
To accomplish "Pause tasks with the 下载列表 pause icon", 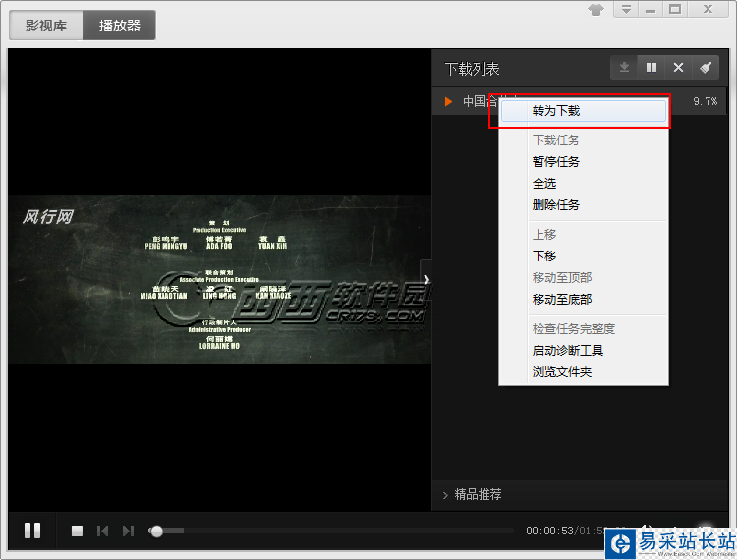I will [651, 68].
